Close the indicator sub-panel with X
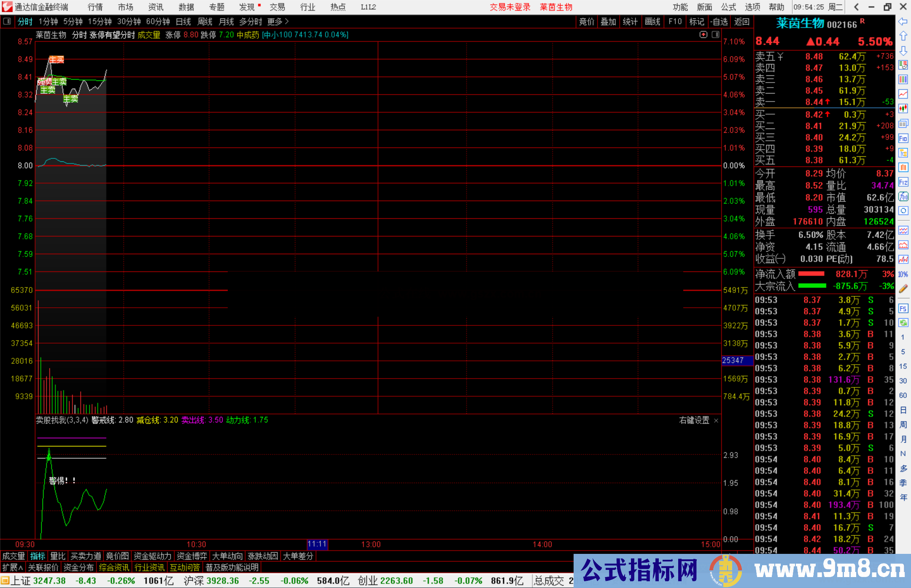This screenshot has height=588, width=911. [716, 421]
